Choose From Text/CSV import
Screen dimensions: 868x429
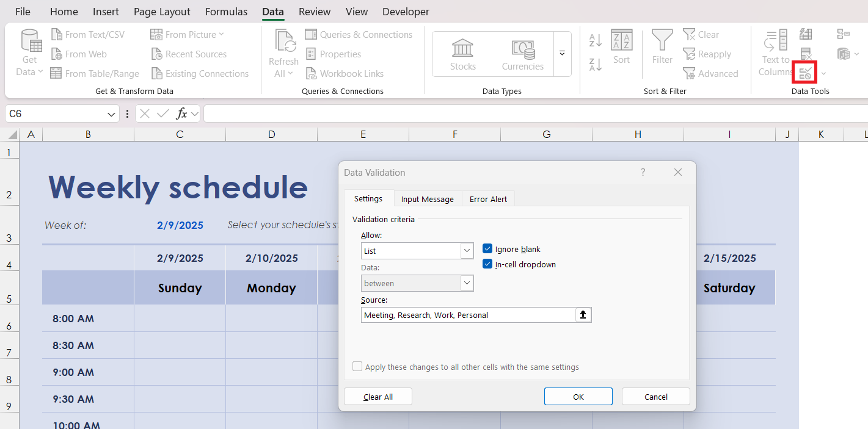[88, 35]
